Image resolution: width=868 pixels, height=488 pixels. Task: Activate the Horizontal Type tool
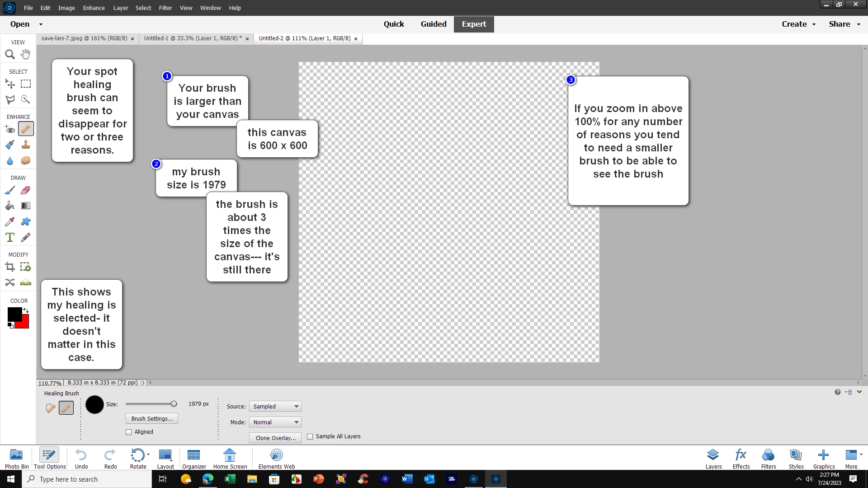10,237
